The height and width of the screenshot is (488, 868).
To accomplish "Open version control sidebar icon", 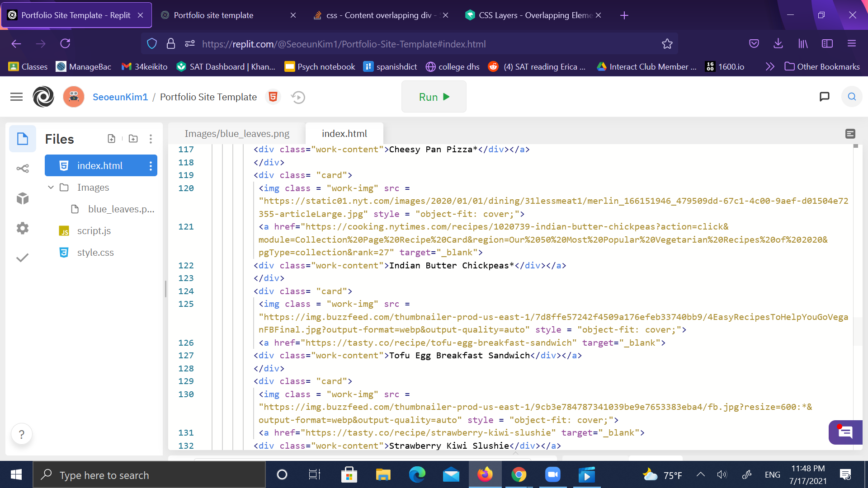I will [23, 169].
